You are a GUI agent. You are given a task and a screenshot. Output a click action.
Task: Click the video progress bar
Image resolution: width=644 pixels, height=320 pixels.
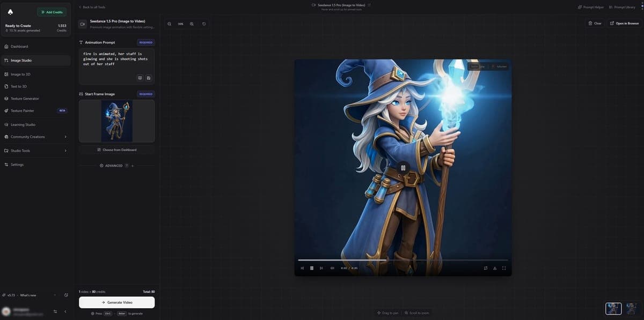403,260
